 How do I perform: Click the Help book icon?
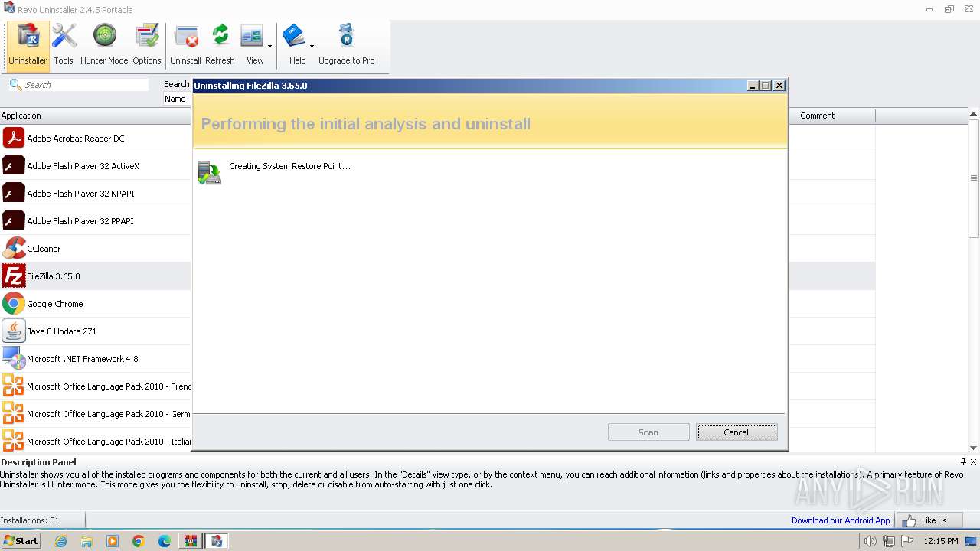(294, 37)
